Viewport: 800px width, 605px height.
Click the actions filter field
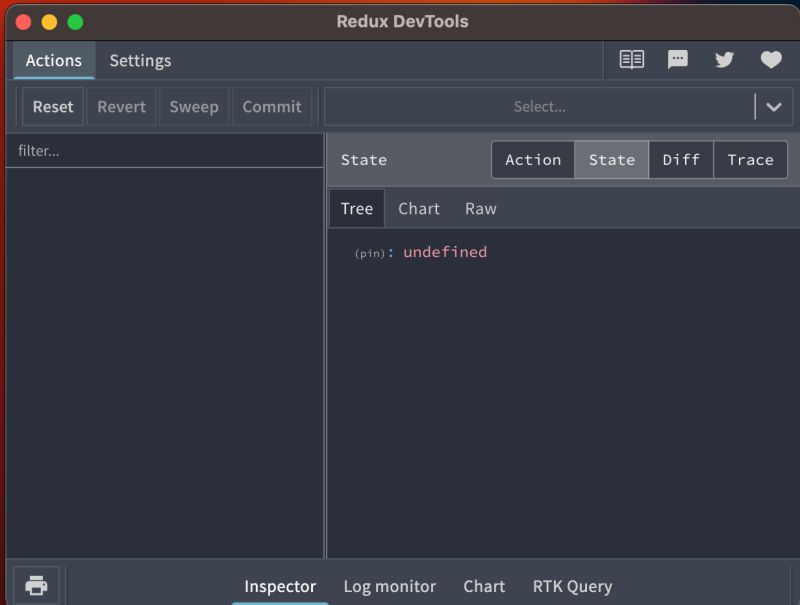(165, 151)
